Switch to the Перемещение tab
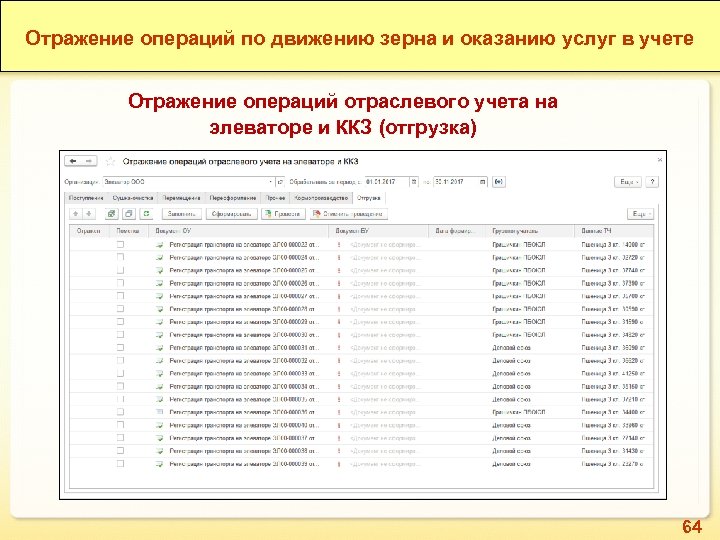Viewport: 720px width, 540px height. [181, 198]
